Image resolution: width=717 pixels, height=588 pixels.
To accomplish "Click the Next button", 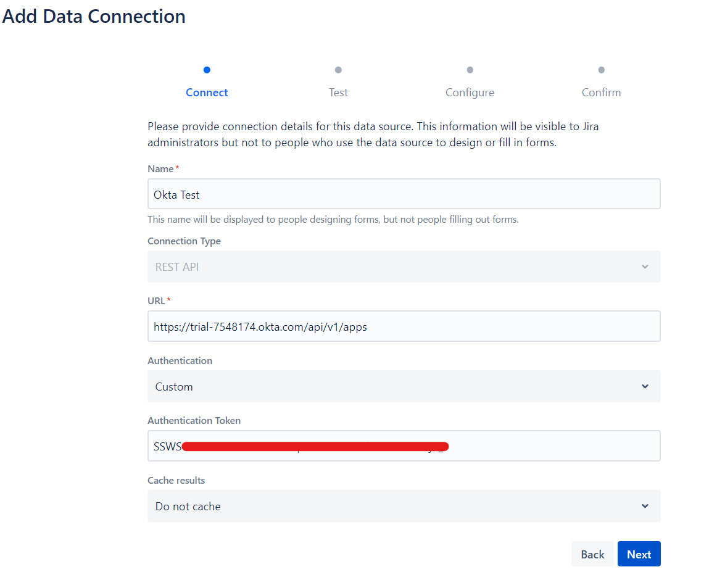I will coord(639,553).
